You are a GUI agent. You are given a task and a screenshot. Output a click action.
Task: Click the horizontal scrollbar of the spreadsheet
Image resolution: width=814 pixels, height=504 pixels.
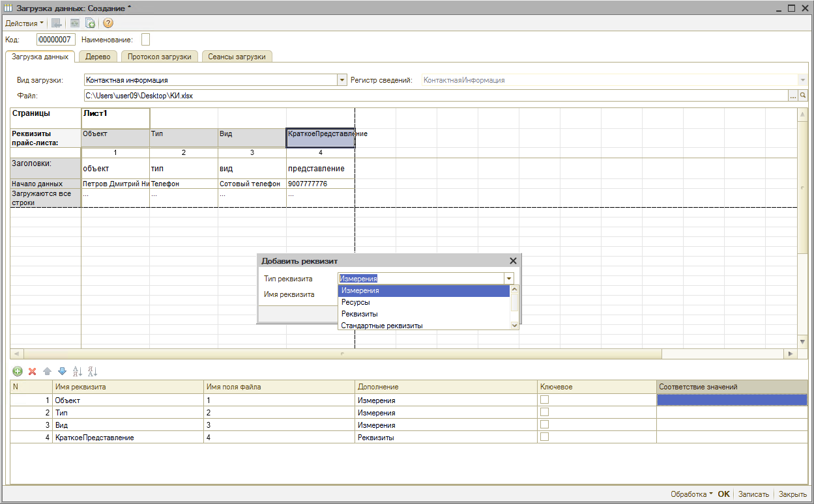click(x=342, y=354)
